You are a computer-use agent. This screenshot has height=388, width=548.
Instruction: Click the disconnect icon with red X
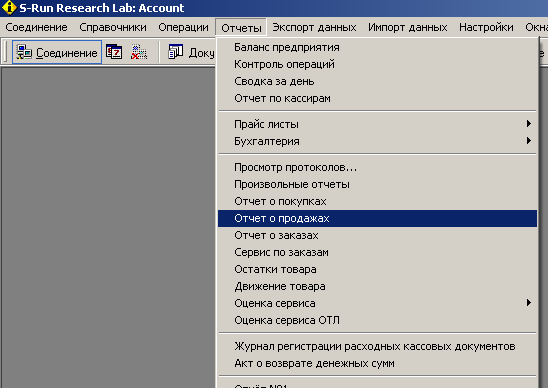(x=139, y=52)
